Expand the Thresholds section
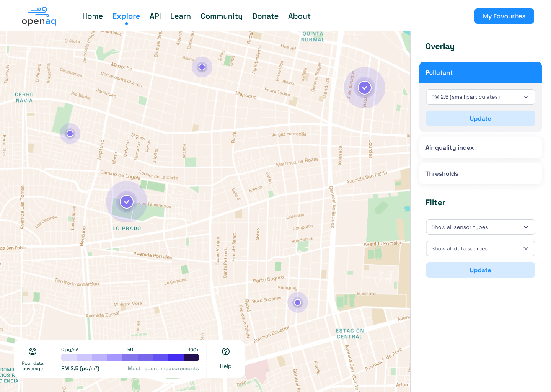The width and height of the screenshot is (551, 392). [480, 173]
